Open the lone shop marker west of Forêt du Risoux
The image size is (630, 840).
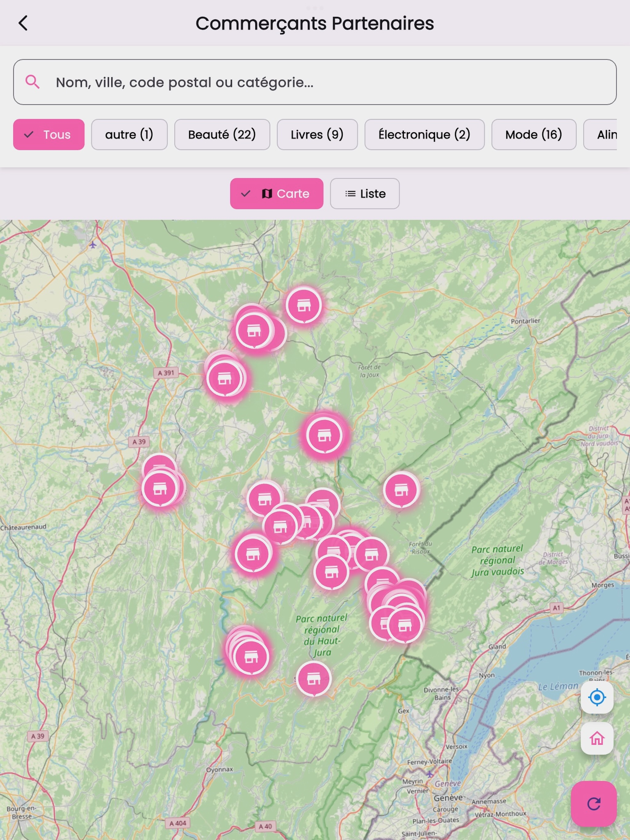(401, 489)
